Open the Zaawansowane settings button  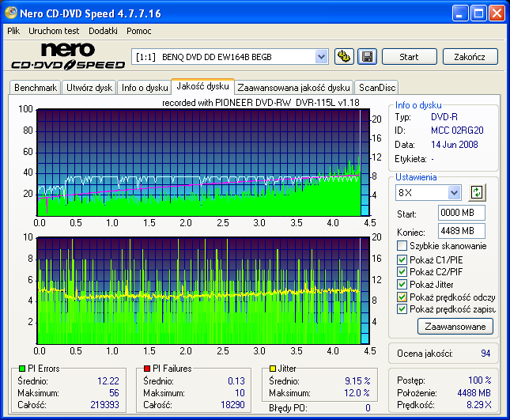(455, 327)
